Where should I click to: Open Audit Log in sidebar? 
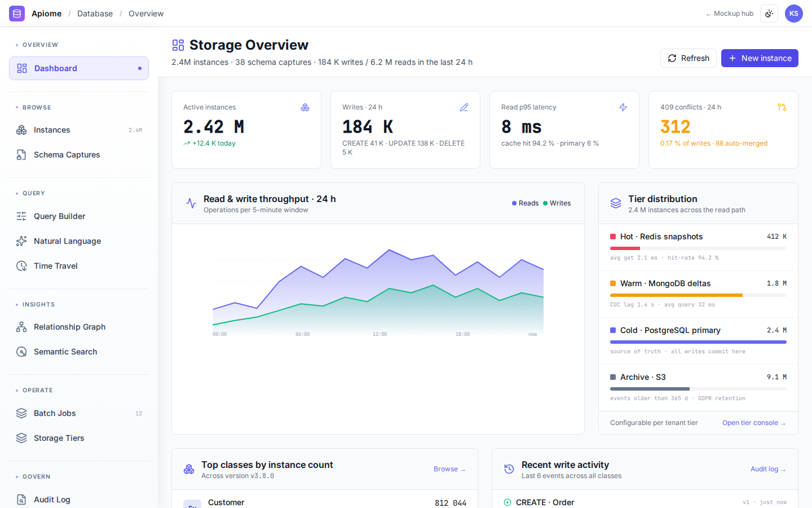[79, 500]
